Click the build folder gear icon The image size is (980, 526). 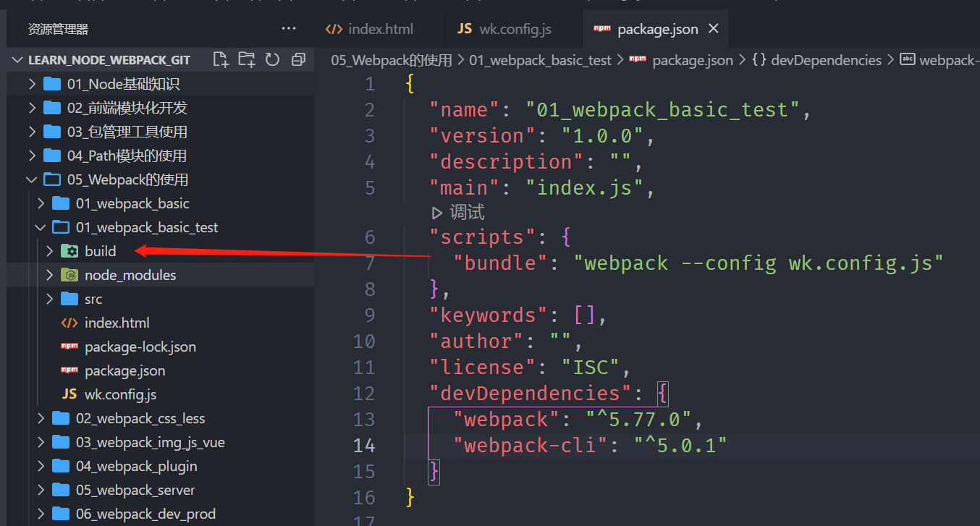(69, 251)
